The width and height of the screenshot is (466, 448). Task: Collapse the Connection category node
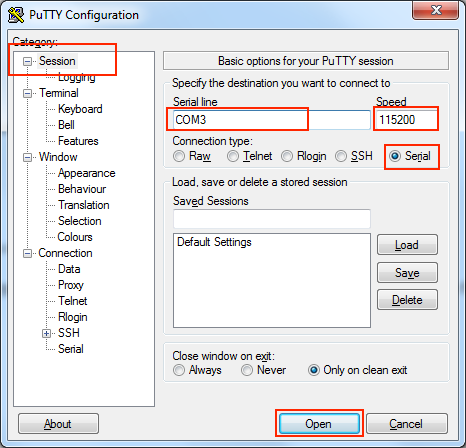(x=27, y=253)
